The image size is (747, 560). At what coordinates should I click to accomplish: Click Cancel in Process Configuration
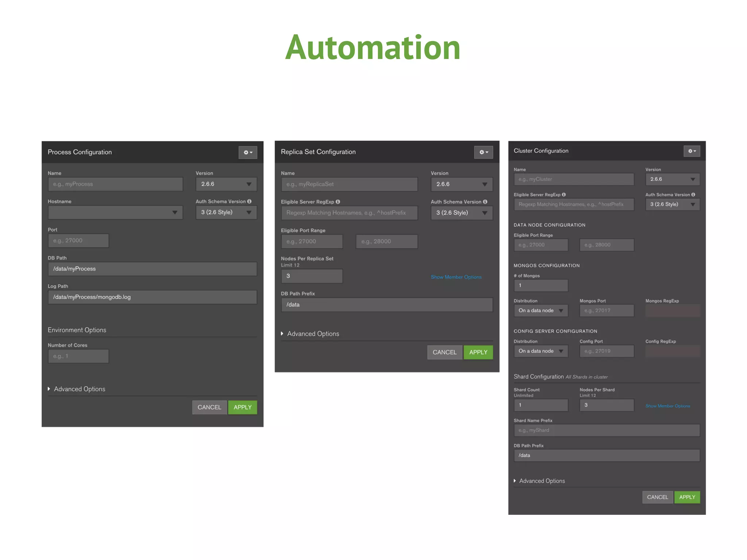(x=209, y=407)
